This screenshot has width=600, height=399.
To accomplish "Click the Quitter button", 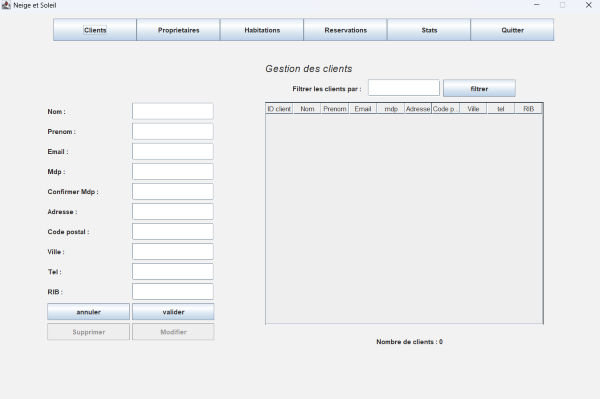I will pyautogui.click(x=512, y=30).
